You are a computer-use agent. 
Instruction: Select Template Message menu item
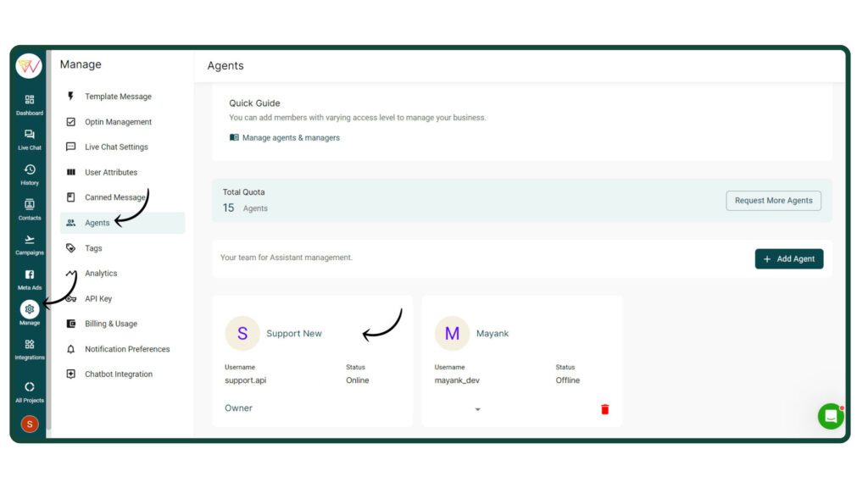pyautogui.click(x=118, y=97)
